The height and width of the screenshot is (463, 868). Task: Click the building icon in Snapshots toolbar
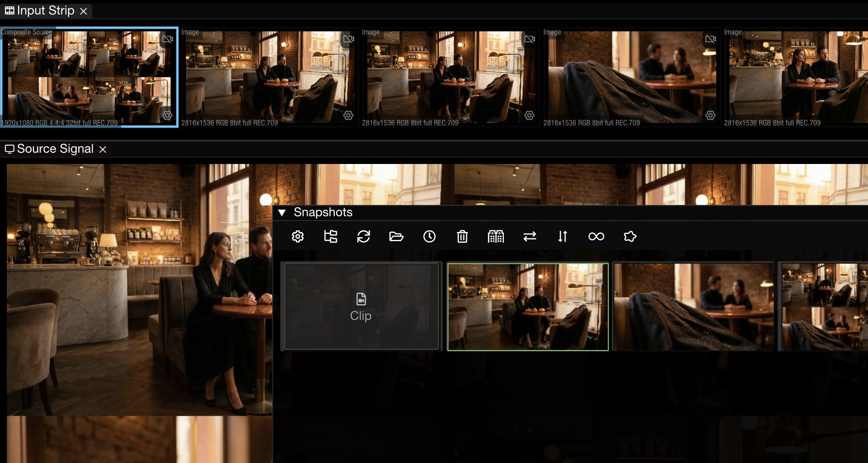click(x=496, y=236)
